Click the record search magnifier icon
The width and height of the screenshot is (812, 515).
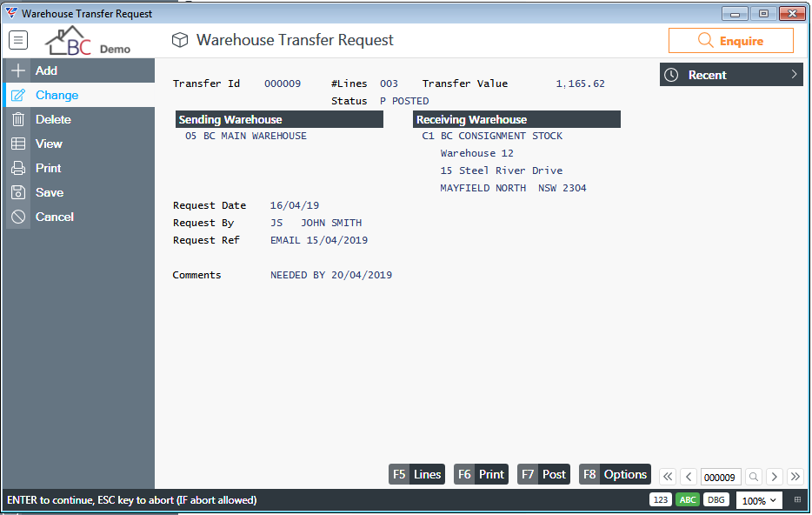point(754,477)
